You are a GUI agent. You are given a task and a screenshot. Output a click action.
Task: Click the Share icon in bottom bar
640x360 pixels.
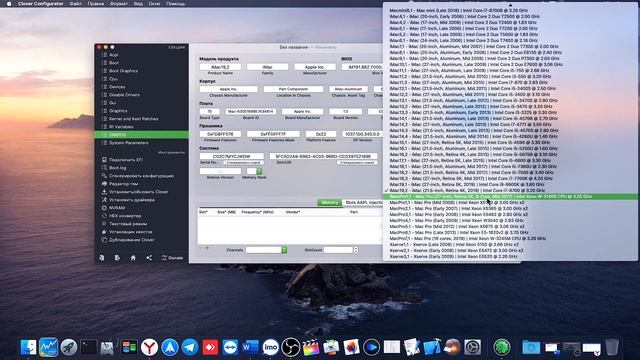[149, 258]
